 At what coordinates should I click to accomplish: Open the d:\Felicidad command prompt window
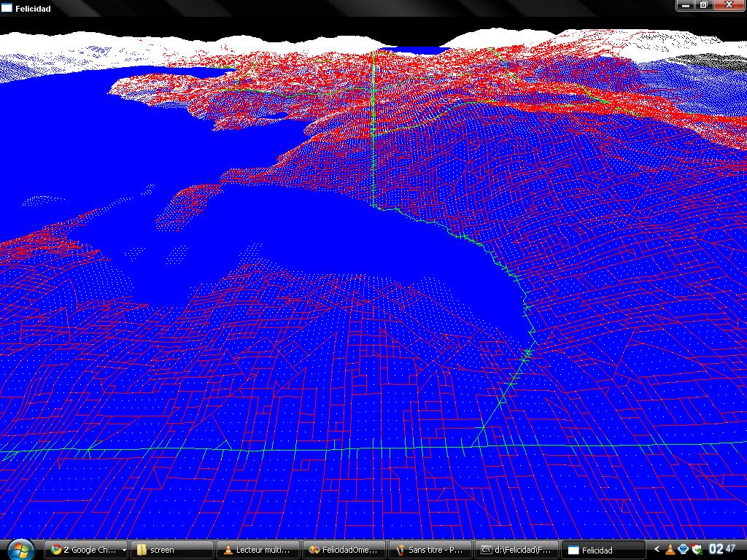tap(516, 550)
